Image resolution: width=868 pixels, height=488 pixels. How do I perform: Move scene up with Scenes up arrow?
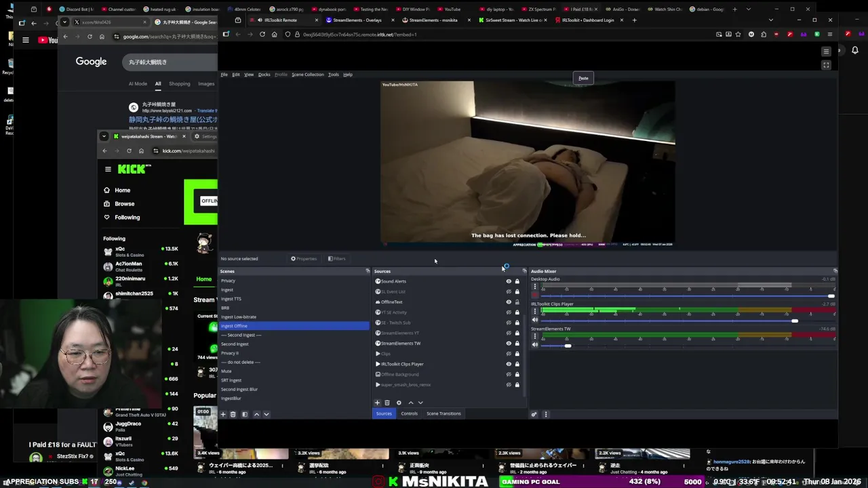coord(256,414)
